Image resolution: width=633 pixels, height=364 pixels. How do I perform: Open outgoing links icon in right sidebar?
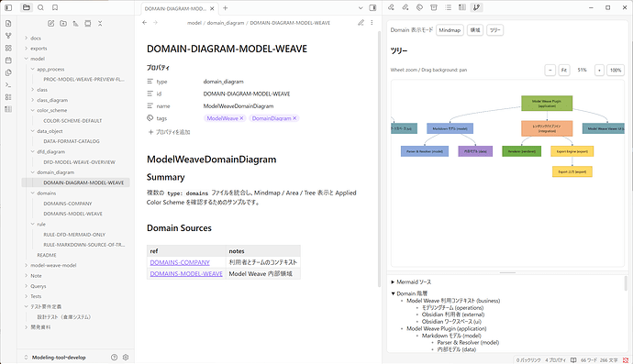405,7
